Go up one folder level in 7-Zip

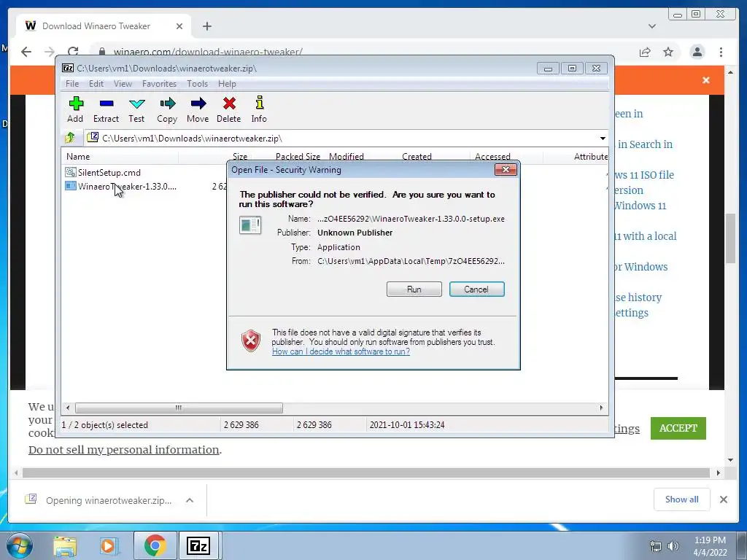point(70,138)
